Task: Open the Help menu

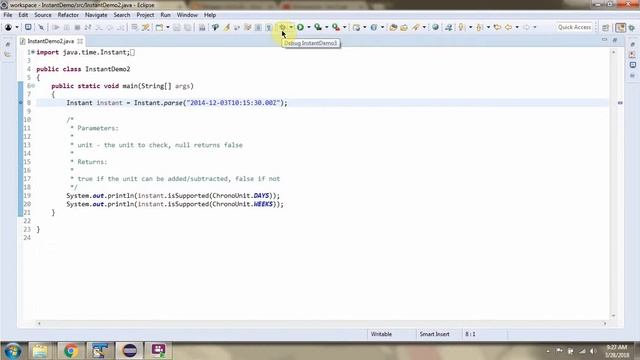Action: [210, 15]
